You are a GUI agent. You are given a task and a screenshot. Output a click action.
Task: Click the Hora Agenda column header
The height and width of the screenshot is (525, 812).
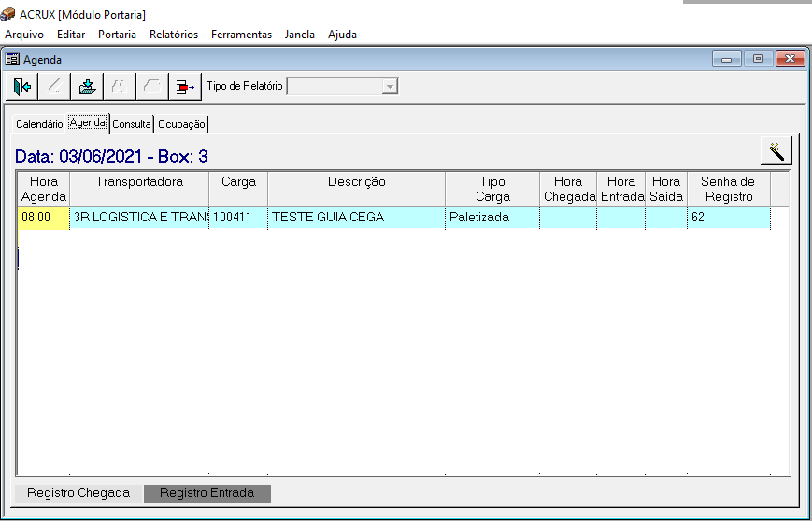pyautogui.click(x=44, y=189)
